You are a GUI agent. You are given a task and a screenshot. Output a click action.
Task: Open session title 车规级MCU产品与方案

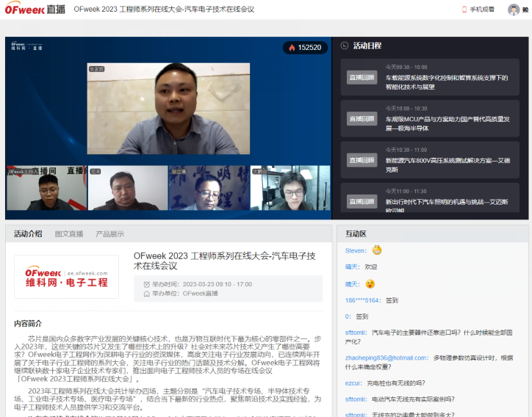click(447, 124)
